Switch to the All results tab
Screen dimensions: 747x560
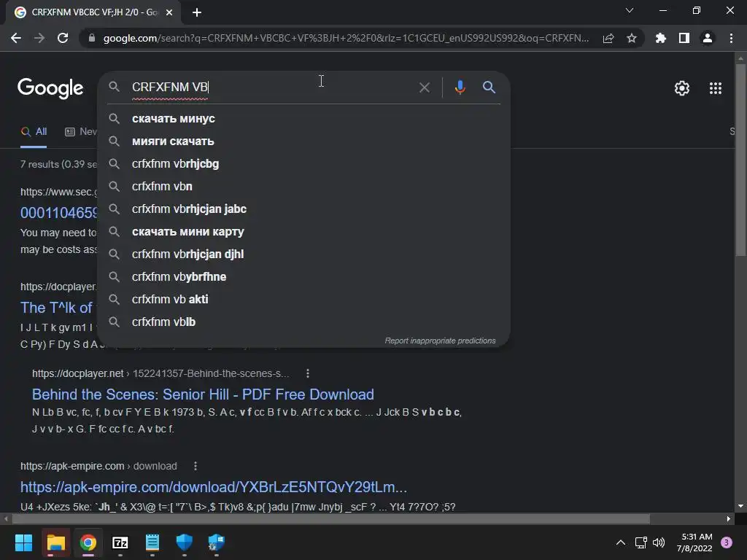click(34, 132)
